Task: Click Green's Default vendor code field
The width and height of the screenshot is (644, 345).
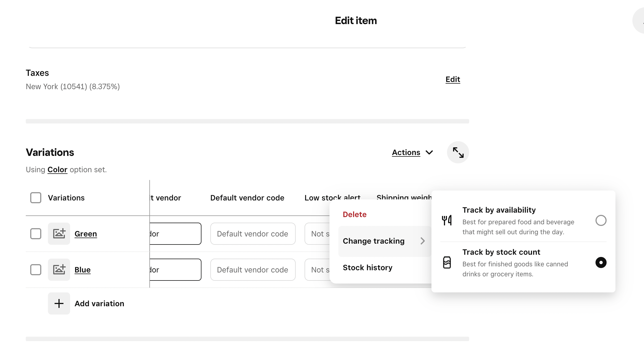Action: click(x=253, y=234)
